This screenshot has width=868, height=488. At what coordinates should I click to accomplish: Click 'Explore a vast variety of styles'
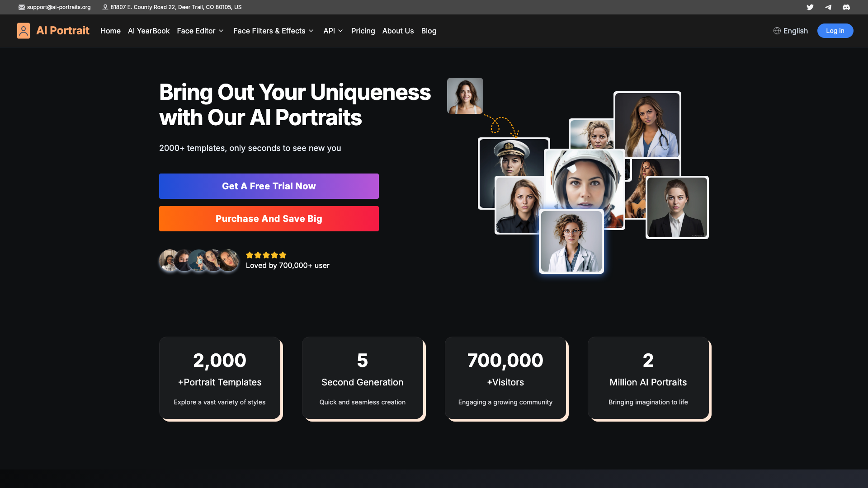click(220, 402)
